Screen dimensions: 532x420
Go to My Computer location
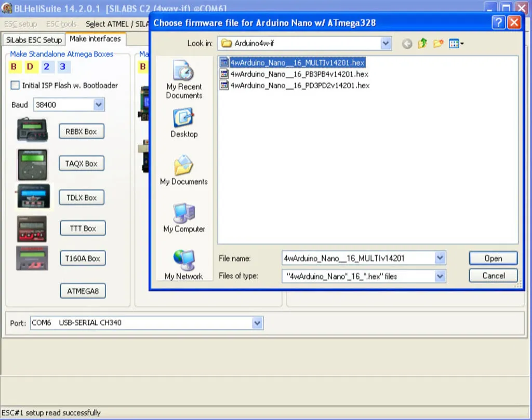(184, 218)
